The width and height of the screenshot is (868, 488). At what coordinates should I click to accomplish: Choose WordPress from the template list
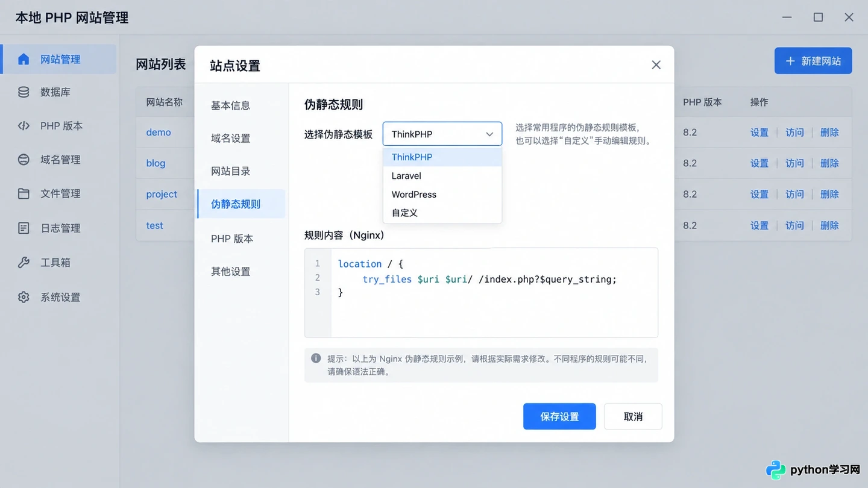[x=442, y=195]
